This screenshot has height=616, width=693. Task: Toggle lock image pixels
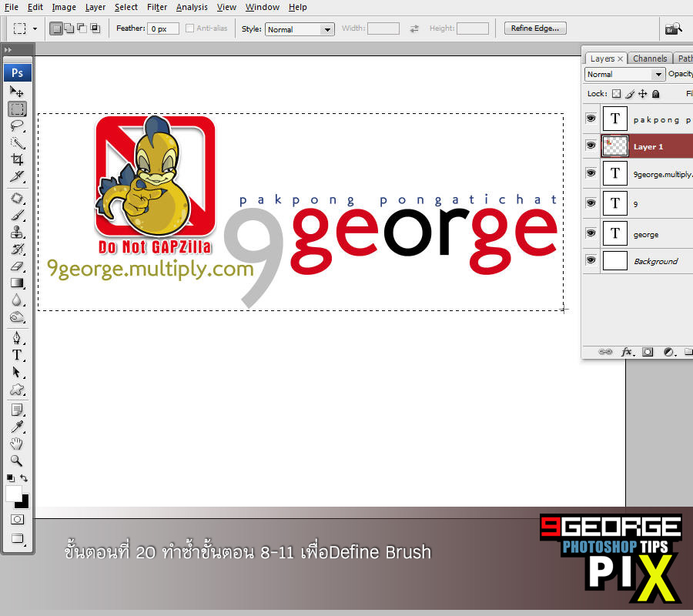tap(630, 94)
